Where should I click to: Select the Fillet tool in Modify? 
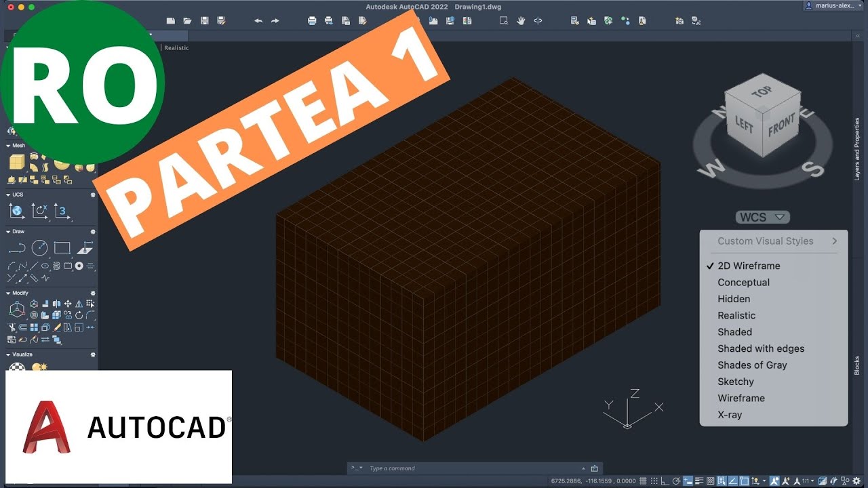tap(90, 315)
